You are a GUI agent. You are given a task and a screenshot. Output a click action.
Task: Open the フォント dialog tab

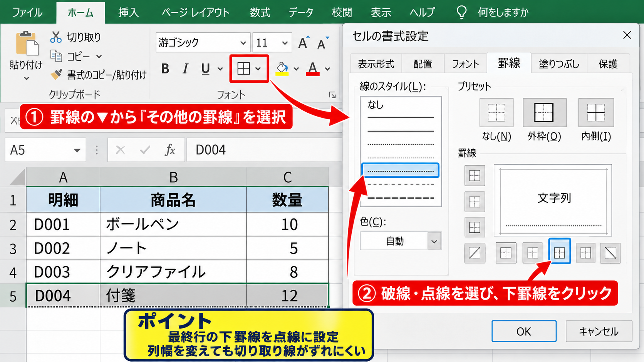click(x=465, y=64)
